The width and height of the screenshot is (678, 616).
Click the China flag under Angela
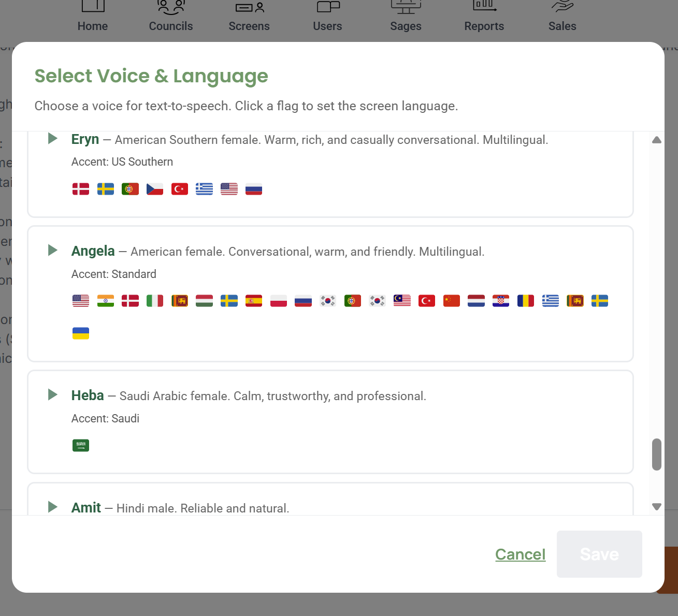click(451, 300)
